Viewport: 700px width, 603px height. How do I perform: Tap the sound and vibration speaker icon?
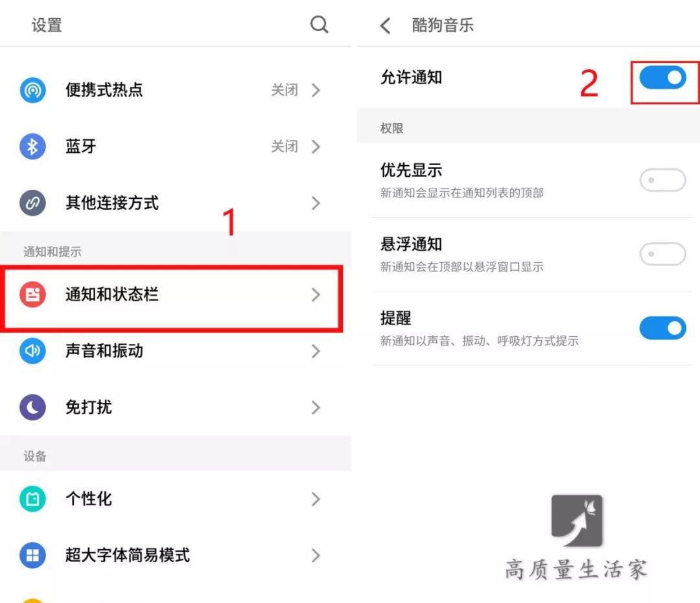pos(32,351)
